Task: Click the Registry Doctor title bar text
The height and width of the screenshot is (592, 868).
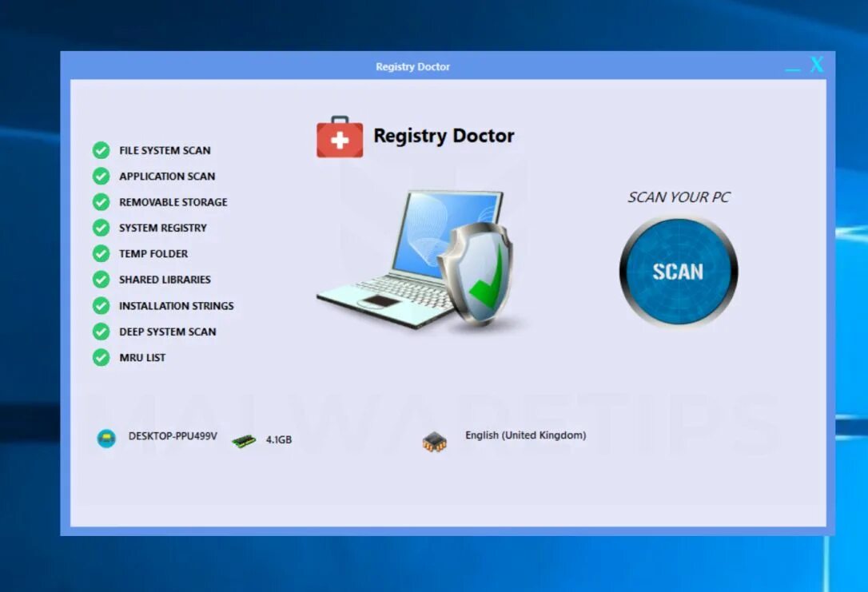Action: click(x=413, y=66)
